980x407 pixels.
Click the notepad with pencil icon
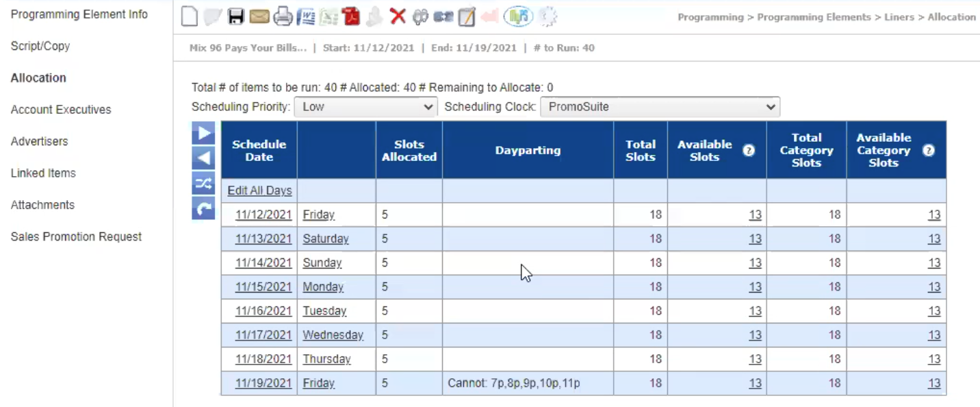(x=467, y=17)
